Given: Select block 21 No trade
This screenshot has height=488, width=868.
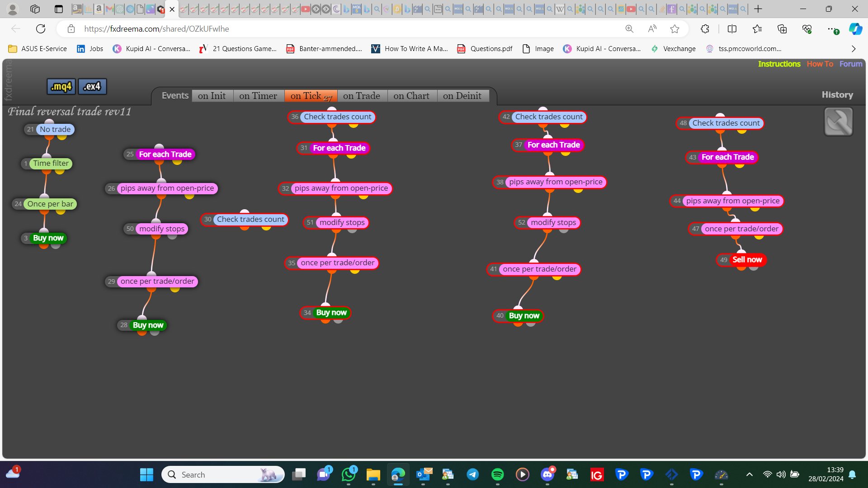Looking at the screenshot, I should [x=50, y=129].
